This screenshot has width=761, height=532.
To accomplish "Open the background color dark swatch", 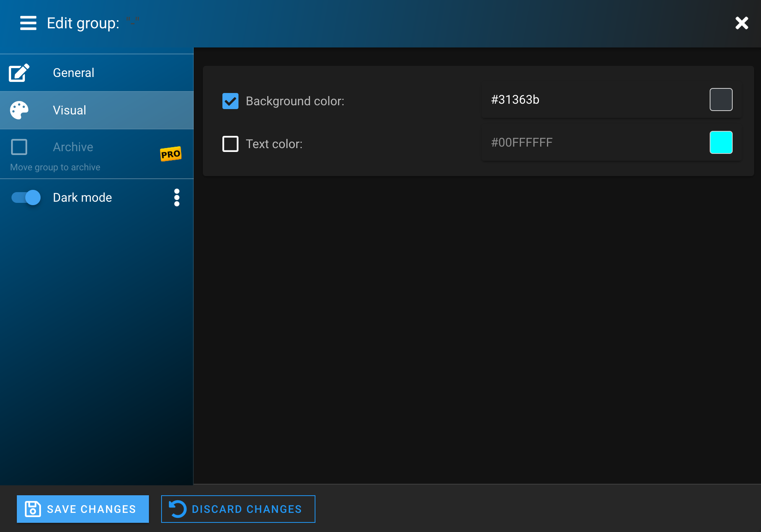I will (x=721, y=100).
